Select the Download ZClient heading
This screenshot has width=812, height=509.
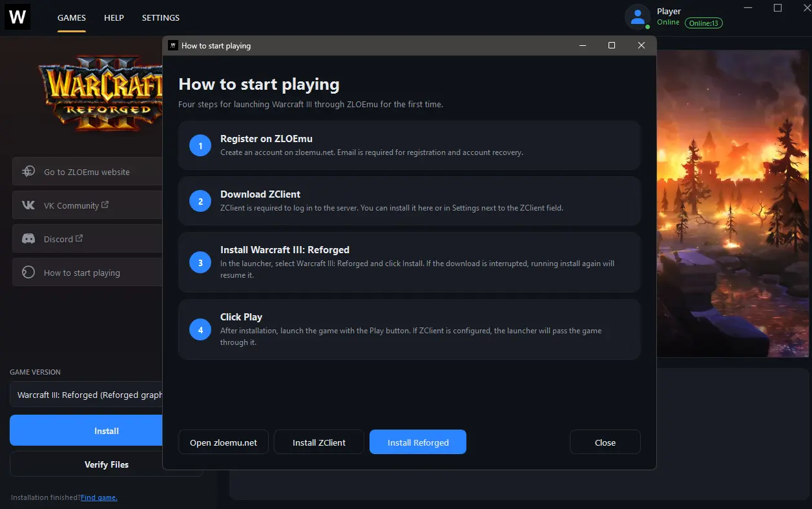[260, 194]
